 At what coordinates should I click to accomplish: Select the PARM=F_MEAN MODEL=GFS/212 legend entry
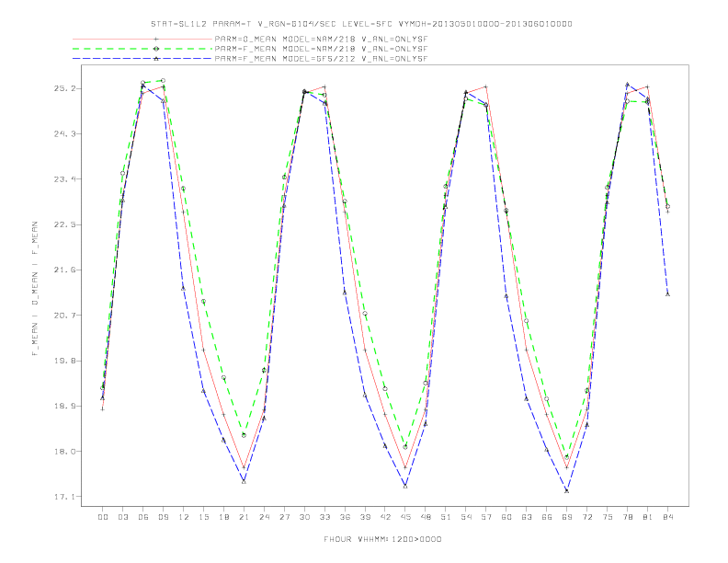[x=321, y=59]
